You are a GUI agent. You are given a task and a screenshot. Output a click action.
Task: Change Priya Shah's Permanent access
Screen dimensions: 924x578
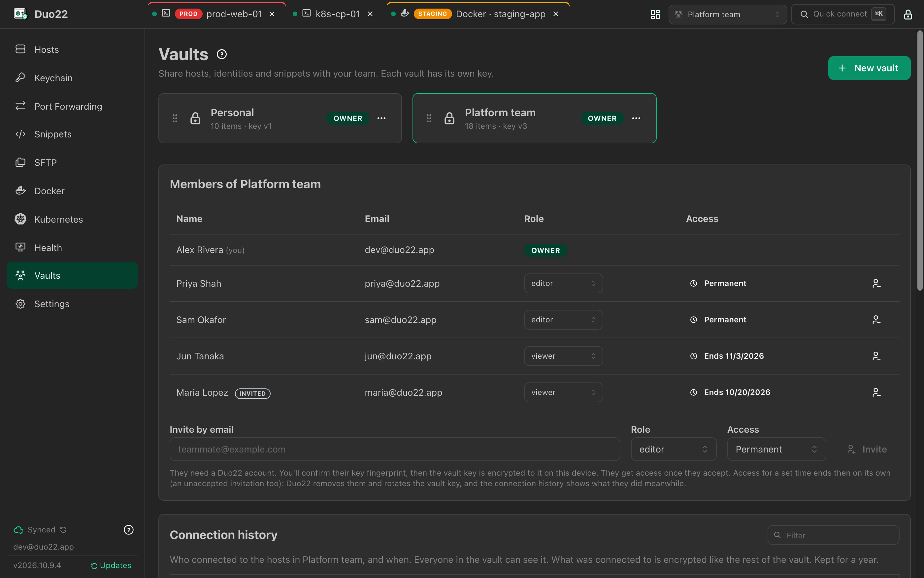pyautogui.click(x=718, y=283)
